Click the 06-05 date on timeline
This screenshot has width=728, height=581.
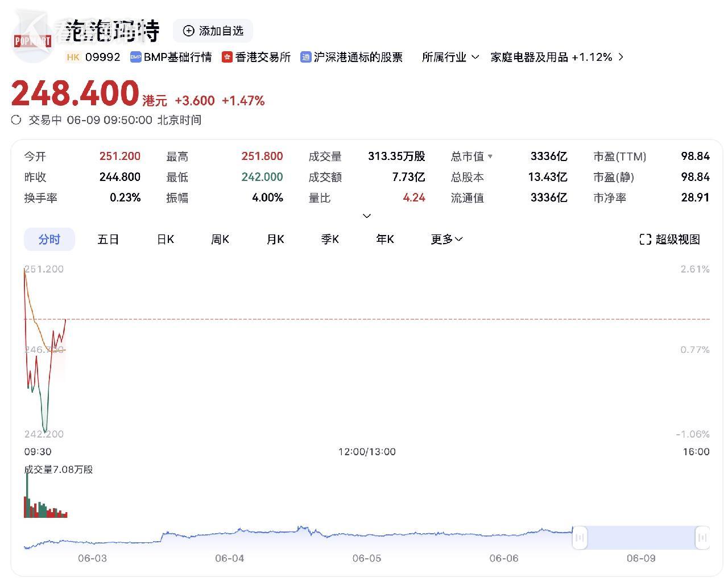(x=367, y=558)
